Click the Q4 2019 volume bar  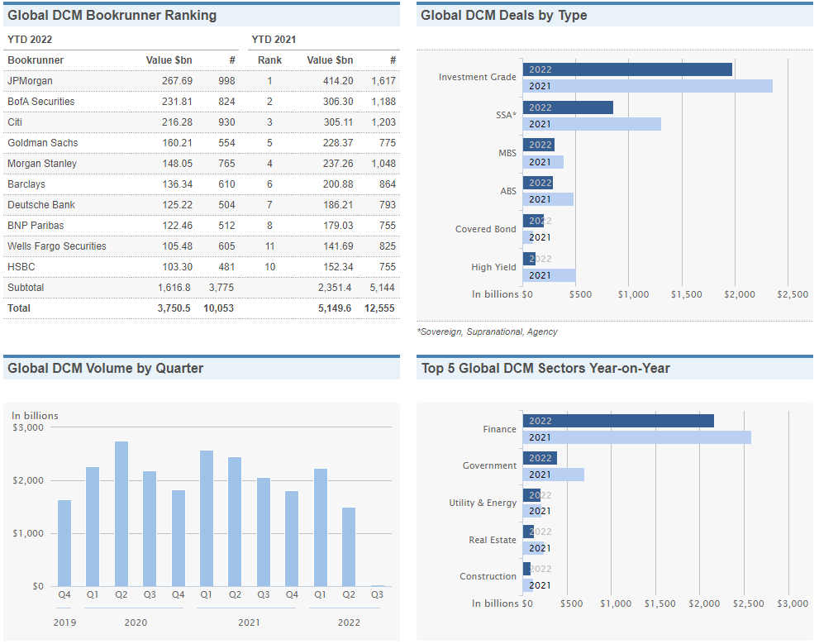(x=64, y=543)
